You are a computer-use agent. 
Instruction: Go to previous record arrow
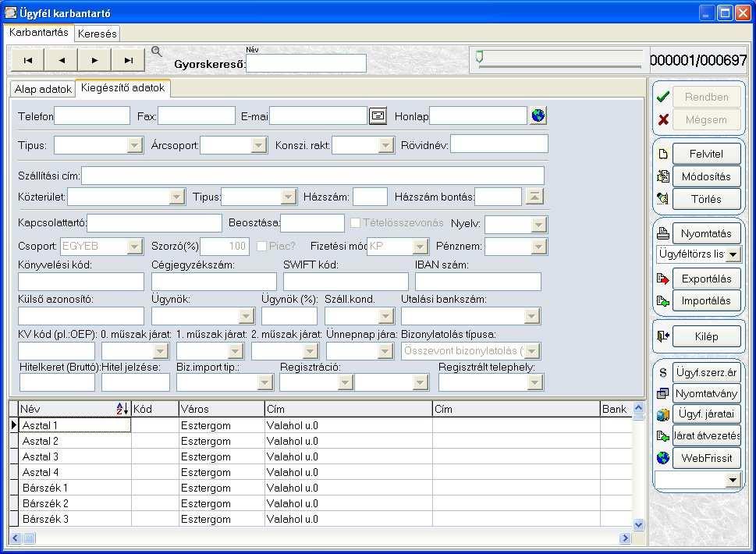[x=61, y=60]
